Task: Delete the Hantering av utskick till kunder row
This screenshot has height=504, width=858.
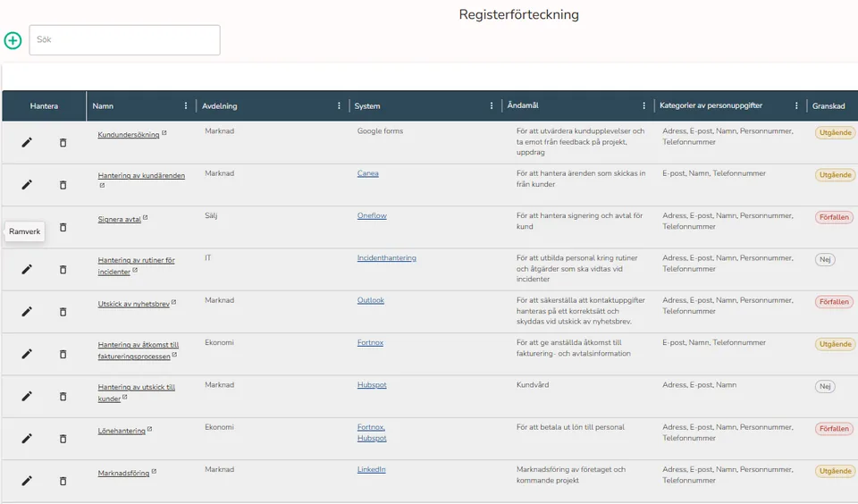Action: (63, 396)
